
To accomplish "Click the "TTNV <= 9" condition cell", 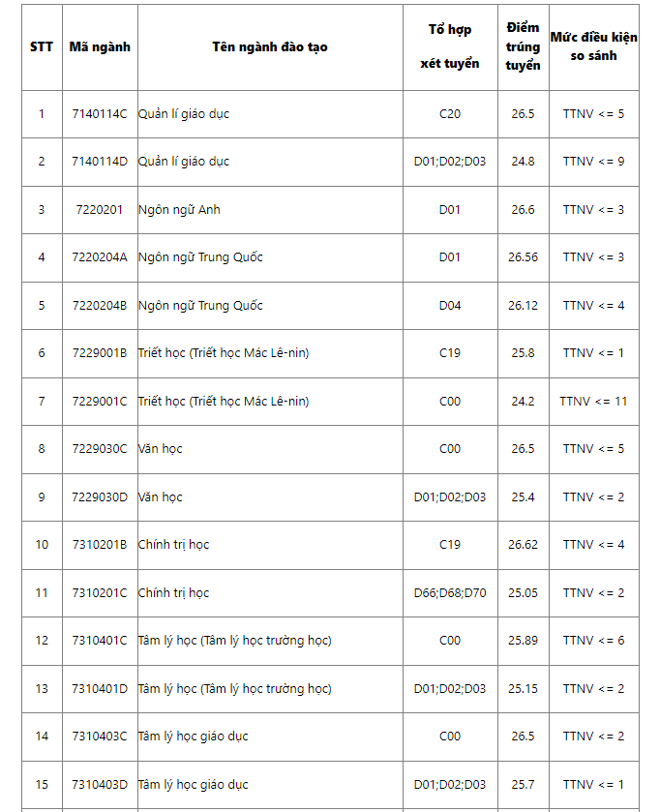I will [593, 162].
